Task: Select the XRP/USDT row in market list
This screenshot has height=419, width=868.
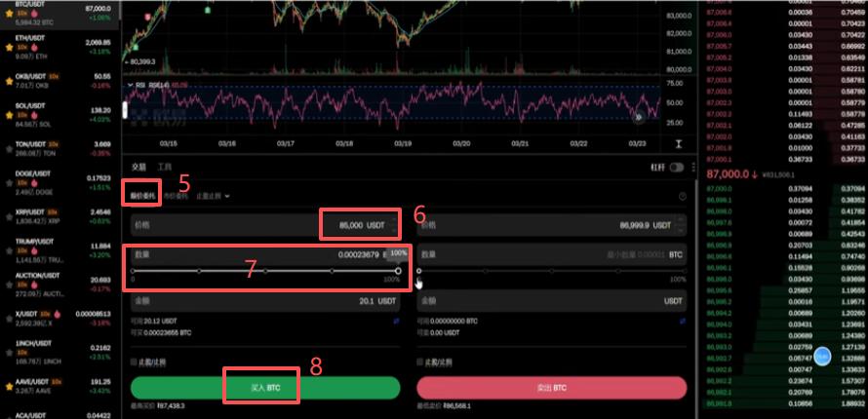Action: [59, 216]
